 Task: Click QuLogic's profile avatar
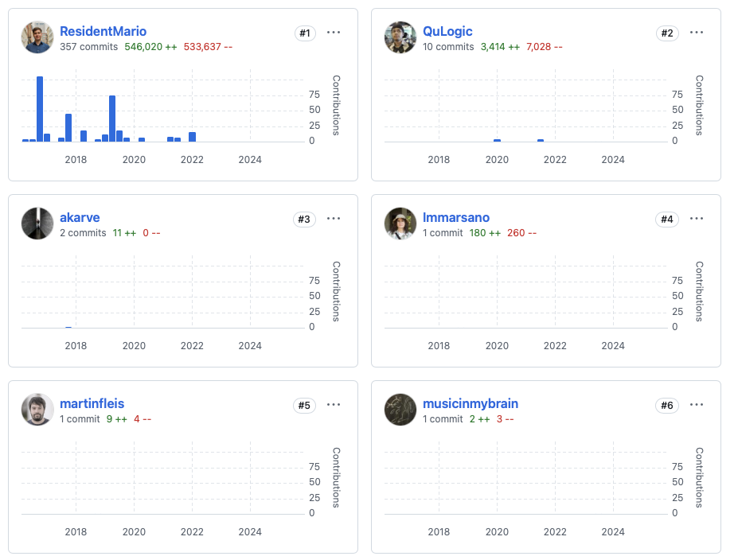pos(400,37)
